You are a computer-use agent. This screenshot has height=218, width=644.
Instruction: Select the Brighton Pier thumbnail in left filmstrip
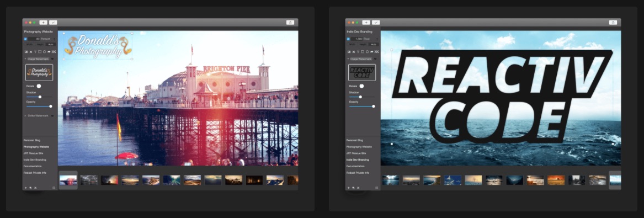click(68, 180)
